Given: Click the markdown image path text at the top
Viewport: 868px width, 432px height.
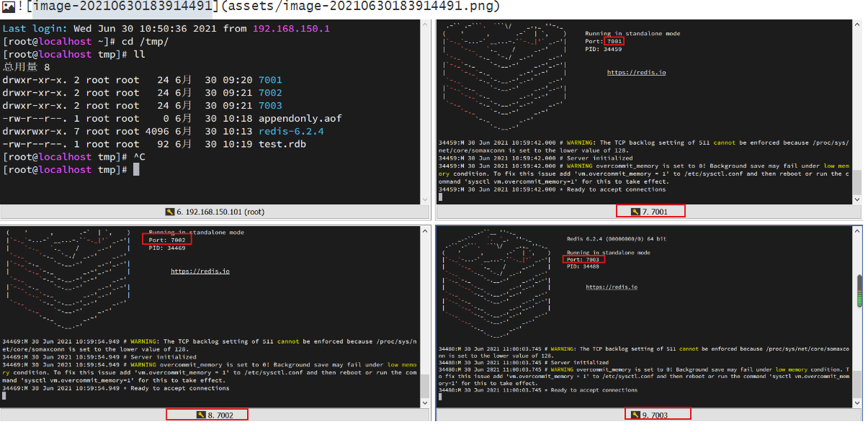Looking at the screenshot, I should tap(361, 6).
